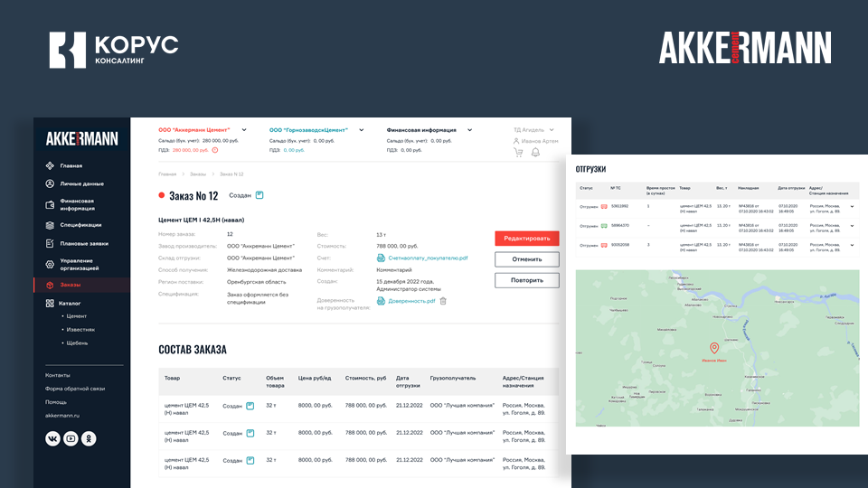868x488 pixels.
Task: Expand the ООО "ГорнозаводскЦемент" dropdown
Action: (362, 130)
